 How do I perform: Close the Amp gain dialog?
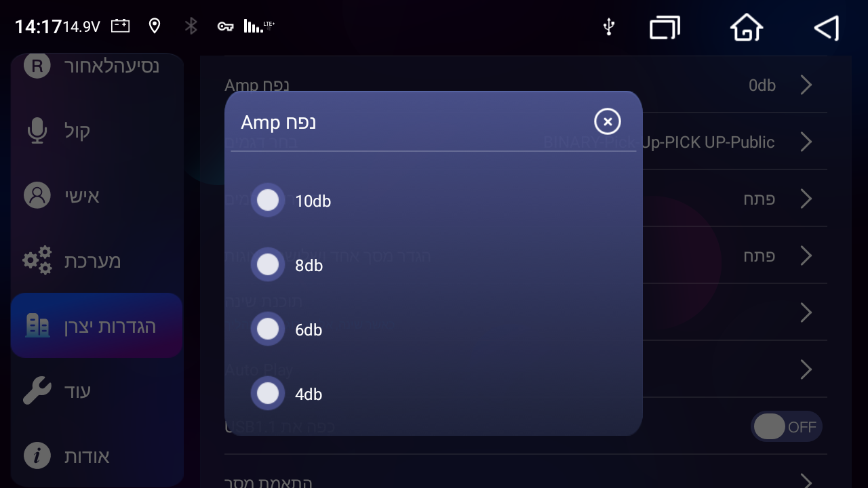(x=608, y=121)
